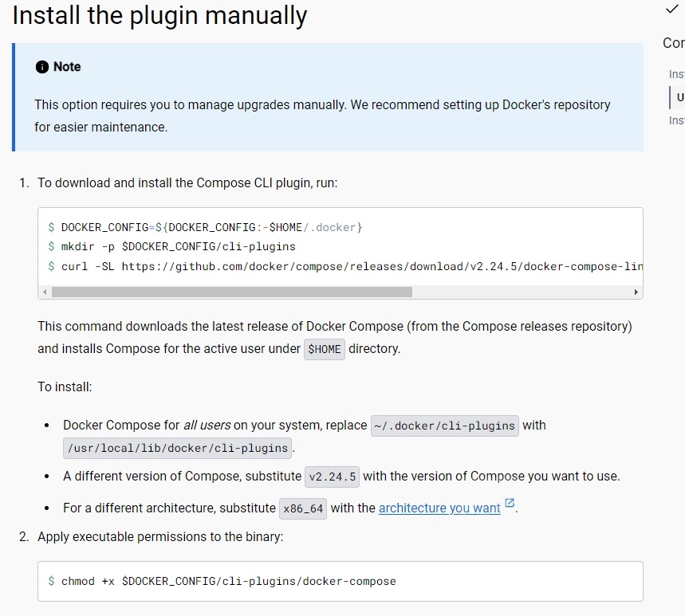The width and height of the screenshot is (685, 616).
Task: Click the /usr/local/lib/docker/cli-plugins code snippet
Action: (x=175, y=448)
